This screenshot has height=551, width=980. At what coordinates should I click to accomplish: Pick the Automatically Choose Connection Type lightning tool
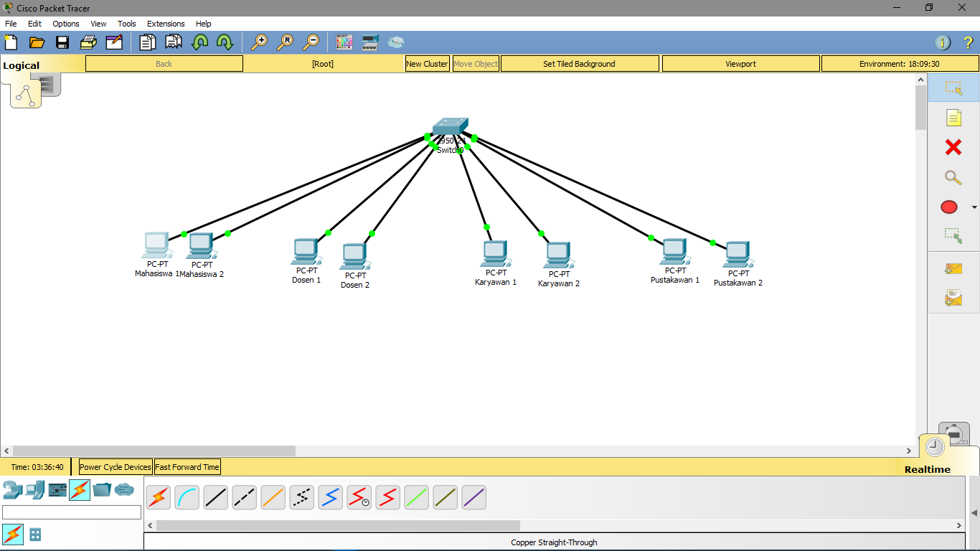pos(158,496)
